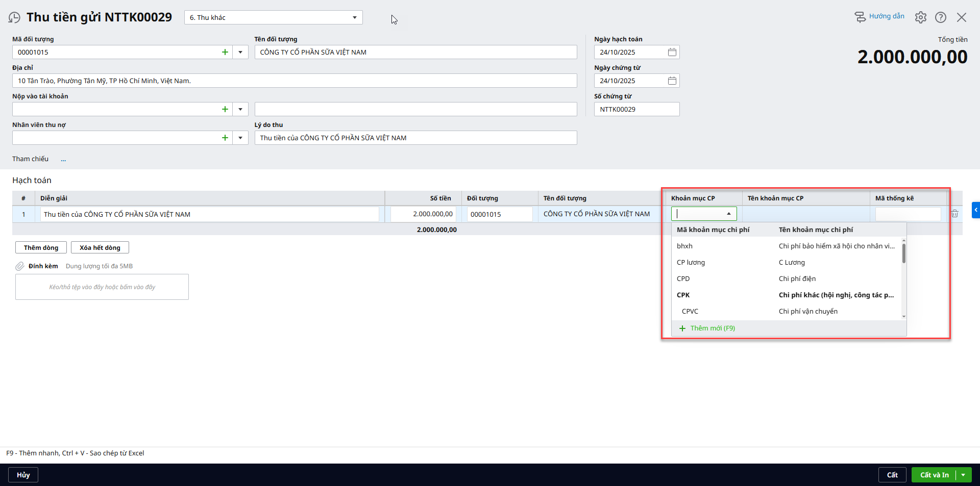
Task: Add new bank account with plus icon
Action: click(225, 109)
